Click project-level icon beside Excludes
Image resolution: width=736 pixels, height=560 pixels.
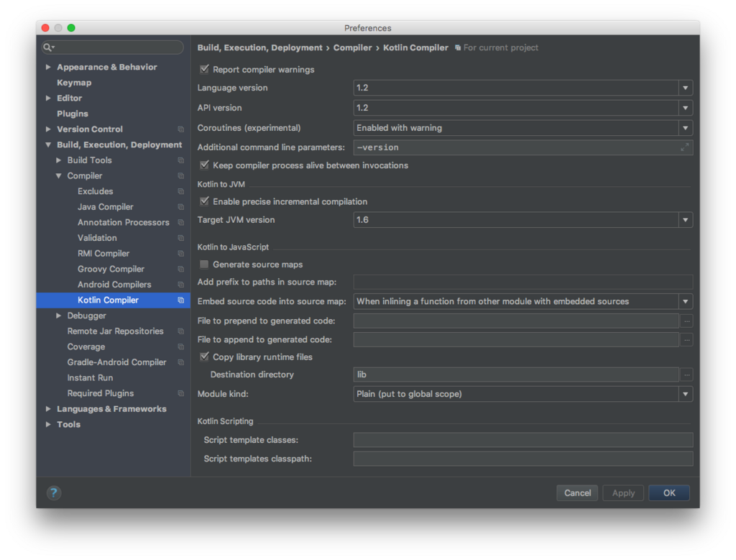tap(180, 191)
